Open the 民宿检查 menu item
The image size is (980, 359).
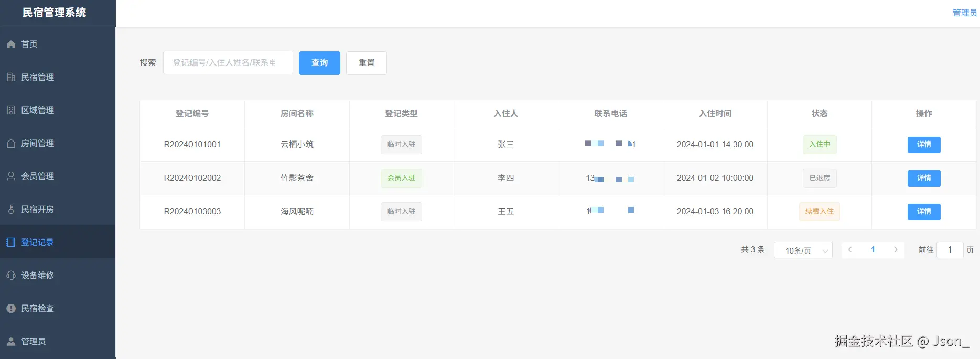[58, 308]
